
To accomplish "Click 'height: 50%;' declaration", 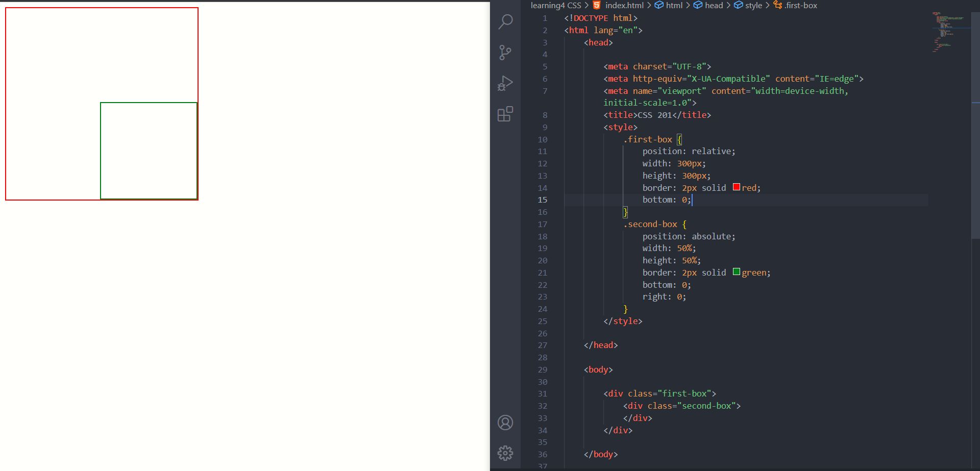I will (672, 261).
